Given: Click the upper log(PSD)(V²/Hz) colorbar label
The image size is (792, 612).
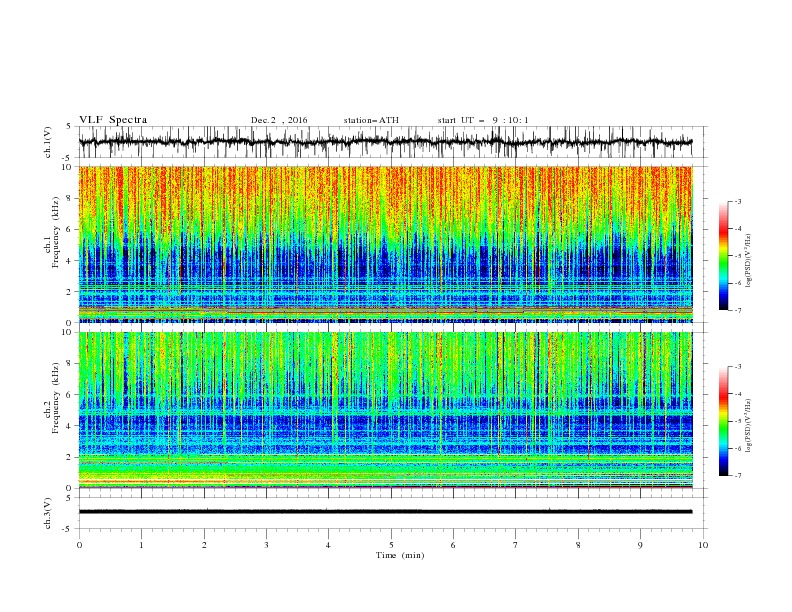Looking at the screenshot, I should point(749,261).
